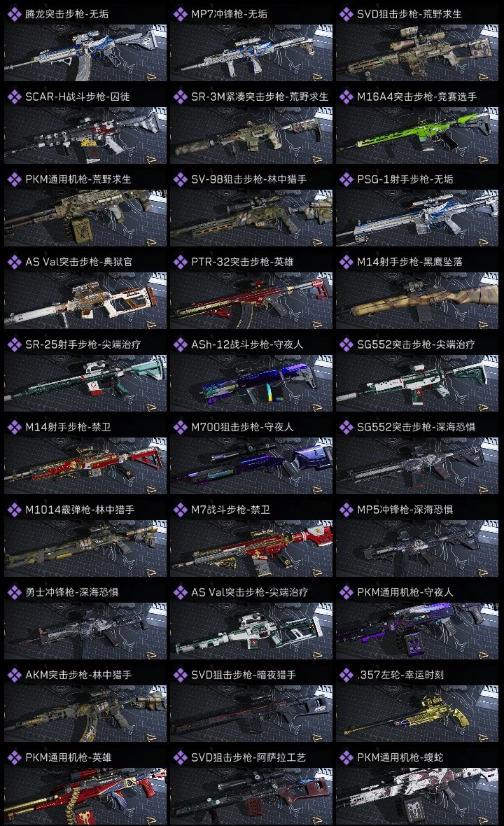This screenshot has width=504, height=826.
Task: Click the 勇士冲锋枪-深海恐惧 title text
Action: click(71, 592)
